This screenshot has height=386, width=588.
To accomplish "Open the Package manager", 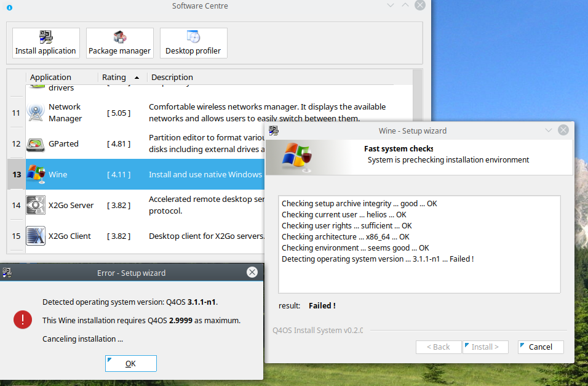I will [119, 43].
